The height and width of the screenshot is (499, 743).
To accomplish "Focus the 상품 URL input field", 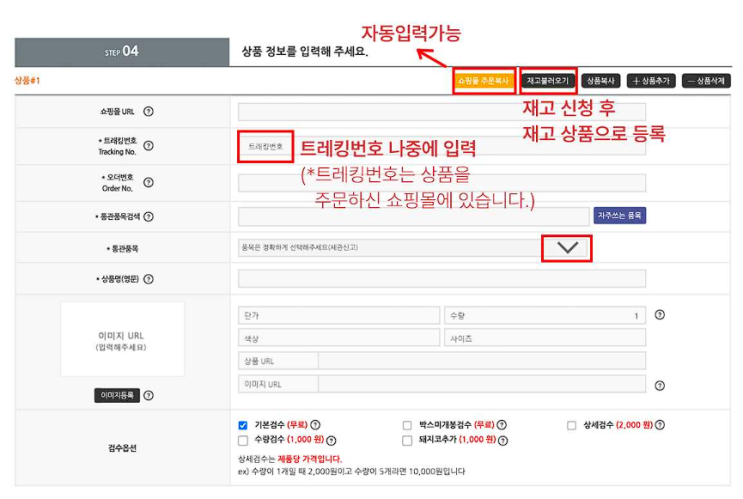I will coord(482,361).
